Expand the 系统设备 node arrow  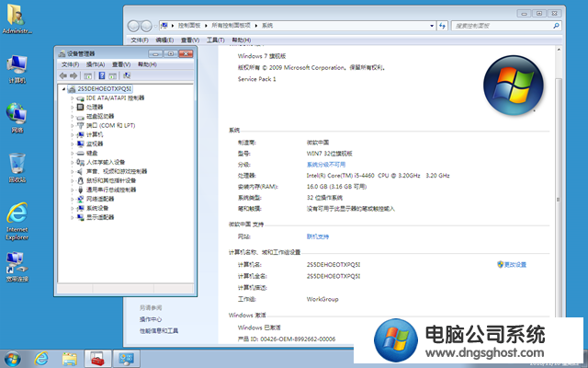pos(73,209)
